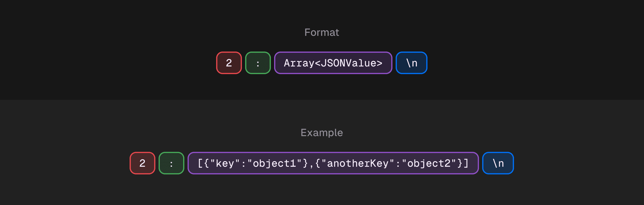Click the Format heading text
This screenshot has height=205, width=644.
(x=322, y=32)
